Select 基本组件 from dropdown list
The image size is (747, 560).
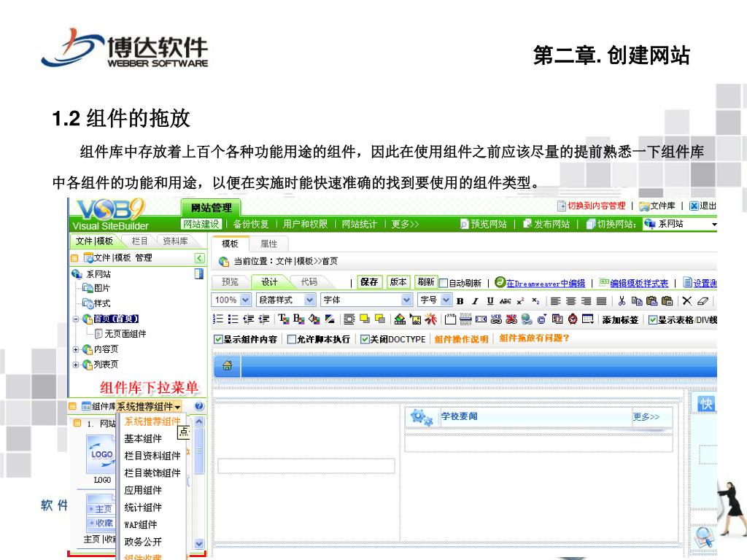pyautogui.click(x=143, y=438)
